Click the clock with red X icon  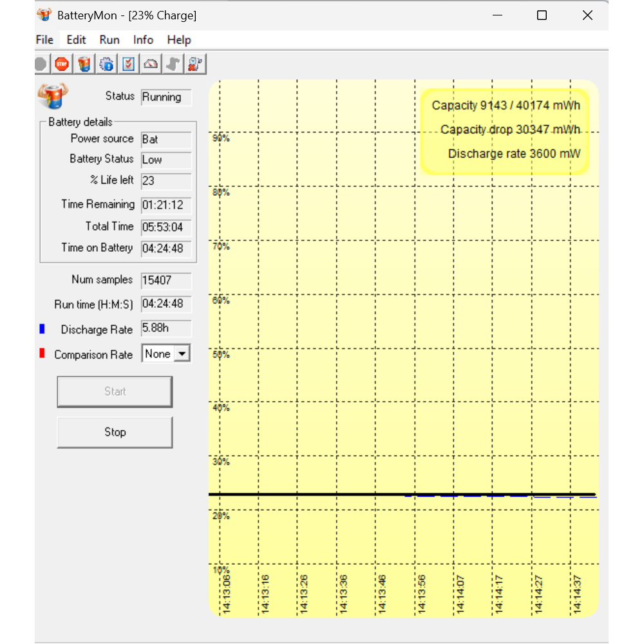pos(194,64)
